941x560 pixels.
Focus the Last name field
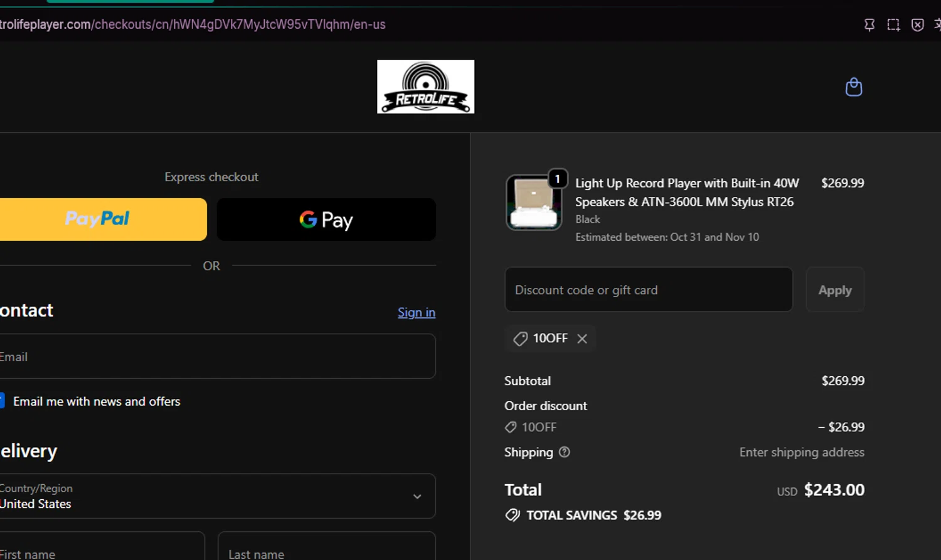[327, 546]
